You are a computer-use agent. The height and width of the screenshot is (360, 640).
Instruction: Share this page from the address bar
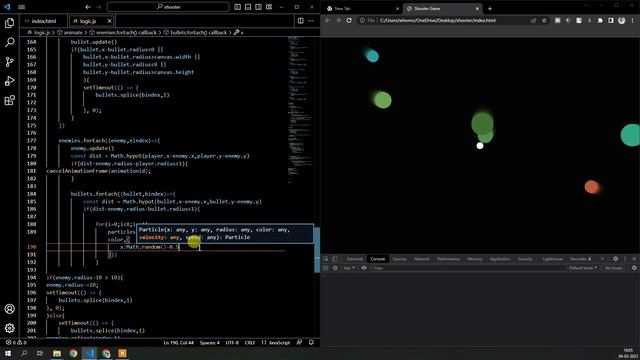click(x=533, y=20)
